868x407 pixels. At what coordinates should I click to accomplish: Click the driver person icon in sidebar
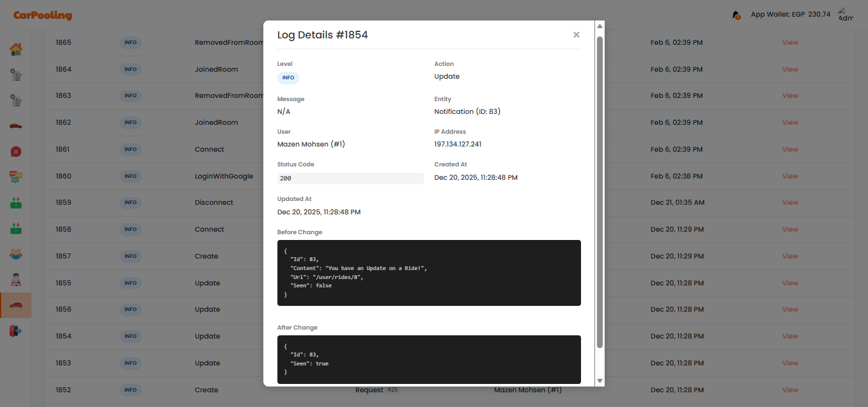pyautogui.click(x=16, y=280)
